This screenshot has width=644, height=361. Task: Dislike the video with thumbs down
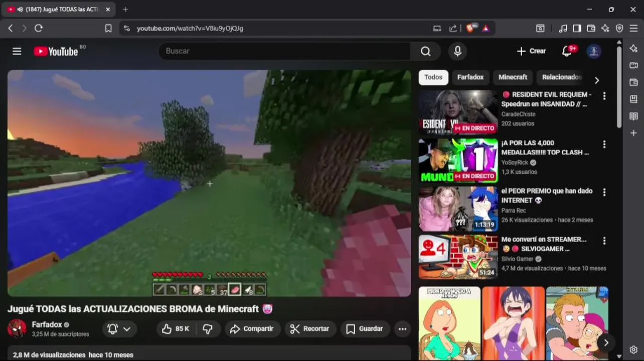coord(208,329)
